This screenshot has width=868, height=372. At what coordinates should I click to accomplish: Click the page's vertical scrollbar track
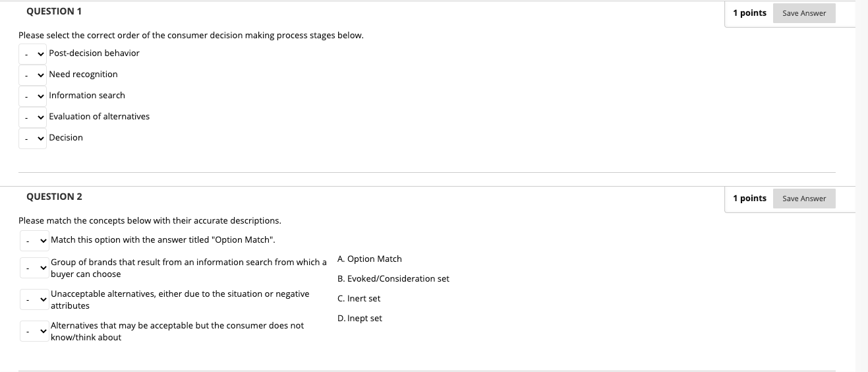click(861, 186)
